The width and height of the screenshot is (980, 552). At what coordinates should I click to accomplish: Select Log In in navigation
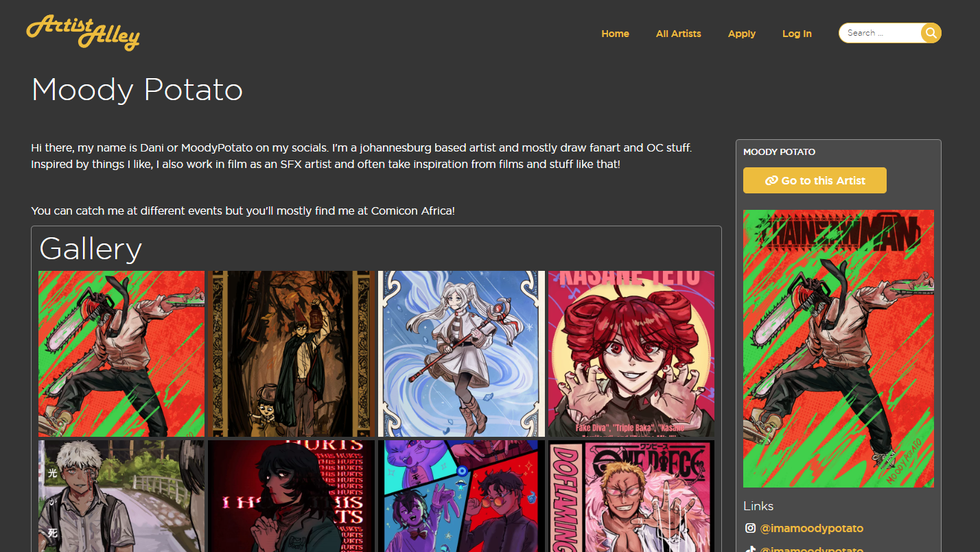click(797, 34)
